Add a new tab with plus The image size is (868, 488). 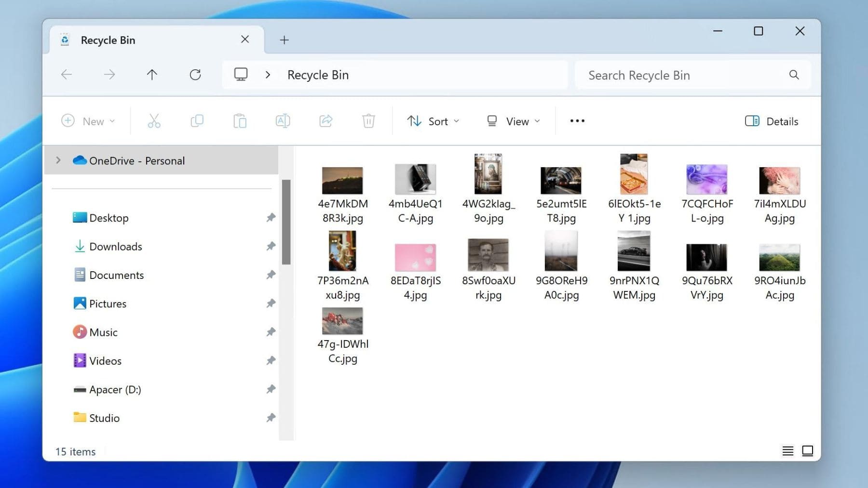(x=284, y=40)
